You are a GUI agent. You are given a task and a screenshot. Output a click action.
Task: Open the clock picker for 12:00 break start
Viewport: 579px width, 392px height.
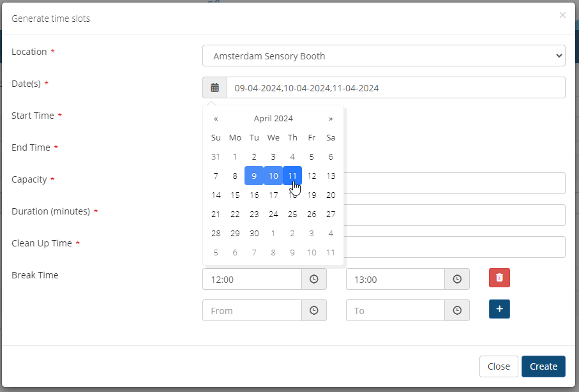(313, 279)
